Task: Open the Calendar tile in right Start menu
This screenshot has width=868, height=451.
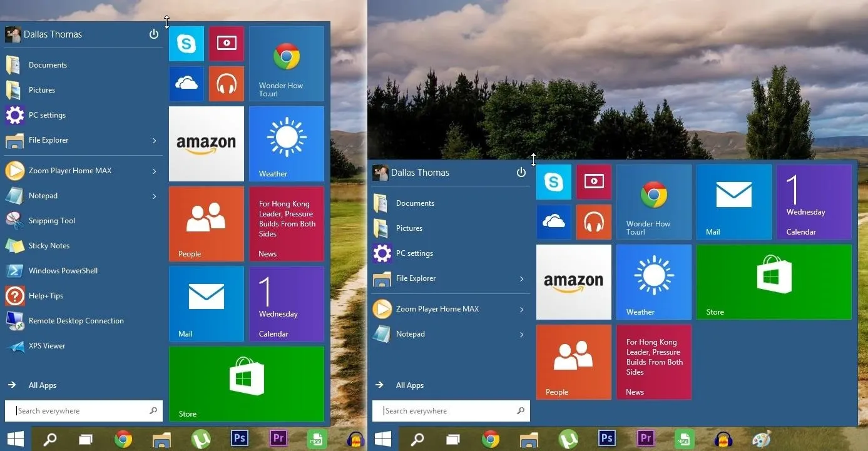Action: point(814,202)
